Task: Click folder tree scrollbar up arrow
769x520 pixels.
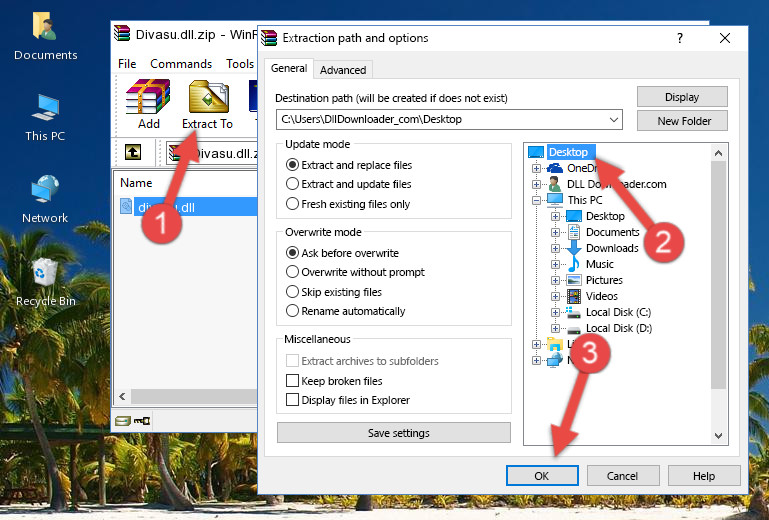Action: [718, 154]
